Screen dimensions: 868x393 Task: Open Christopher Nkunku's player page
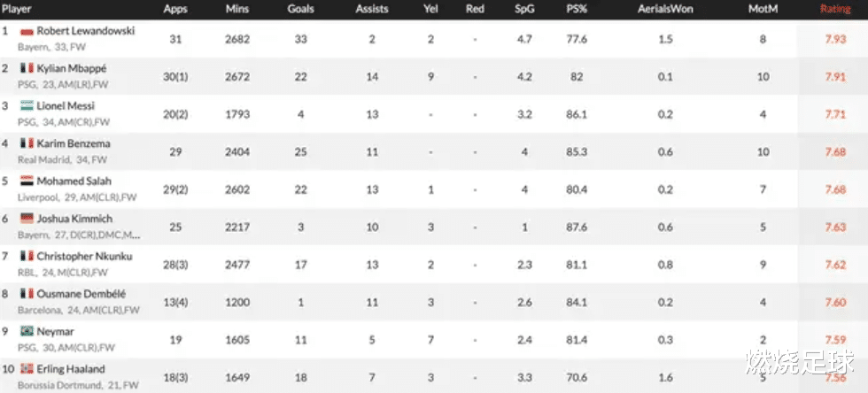[85, 257]
